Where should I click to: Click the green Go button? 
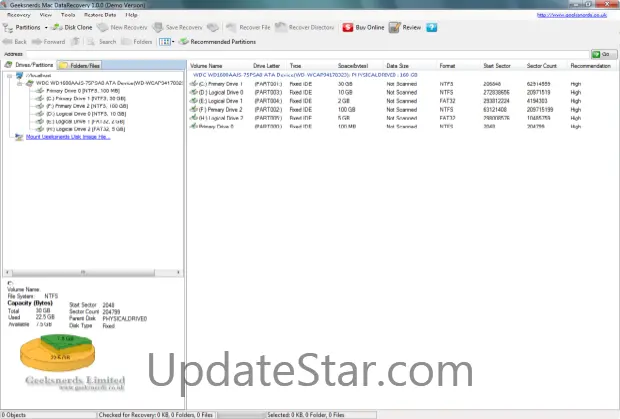tap(603, 54)
